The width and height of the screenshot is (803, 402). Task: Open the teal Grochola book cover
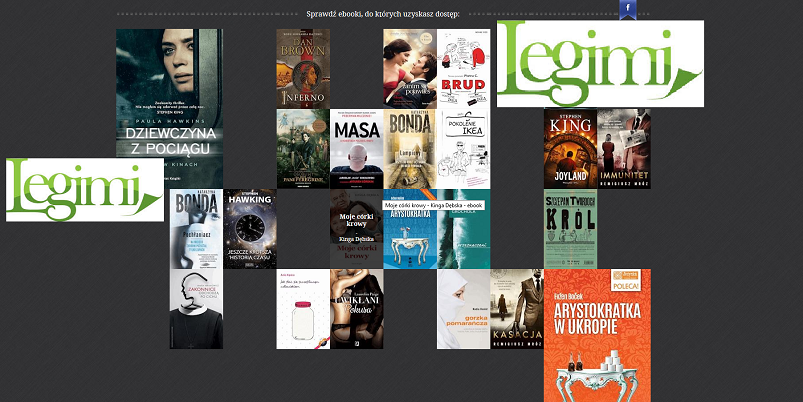463,229
